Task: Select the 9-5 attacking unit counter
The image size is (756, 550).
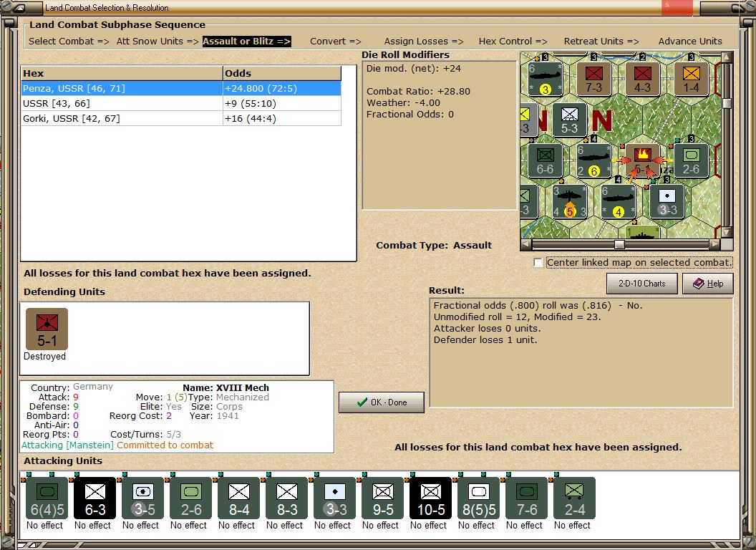Action: click(x=383, y=499)
